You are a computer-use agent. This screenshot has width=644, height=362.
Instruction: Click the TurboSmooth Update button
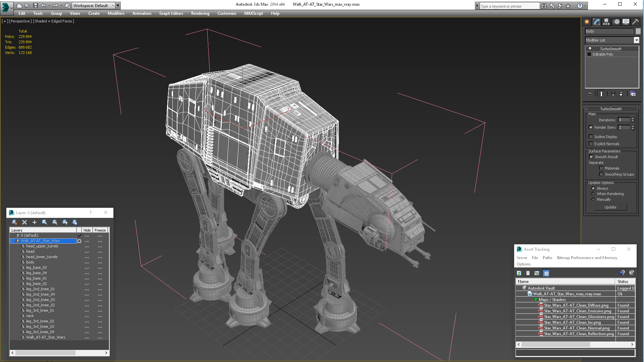610,207
